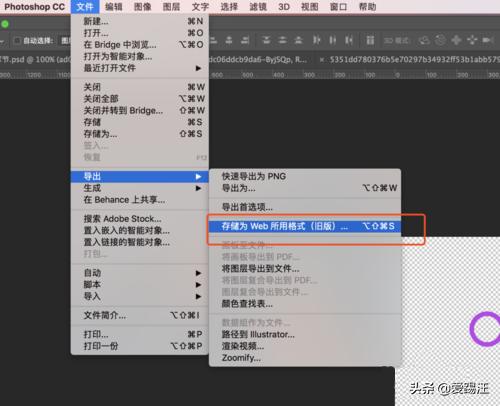
Task: Select the 3D zoom video camera icon
Action: tap(488, 40)
